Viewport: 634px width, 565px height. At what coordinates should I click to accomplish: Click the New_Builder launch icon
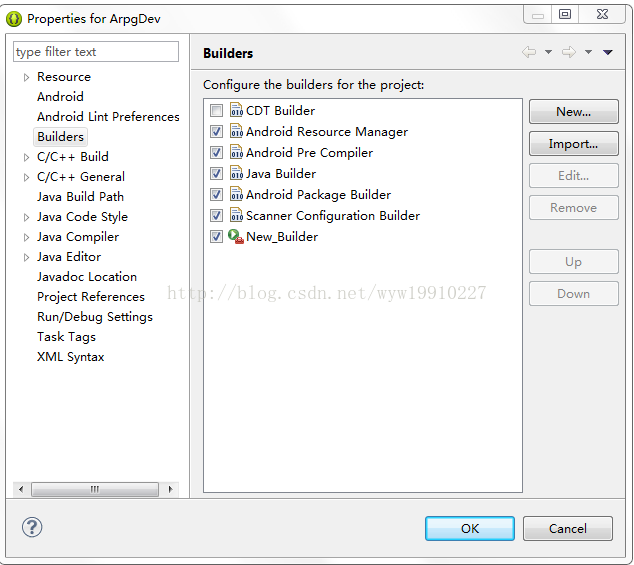(236, 236)
